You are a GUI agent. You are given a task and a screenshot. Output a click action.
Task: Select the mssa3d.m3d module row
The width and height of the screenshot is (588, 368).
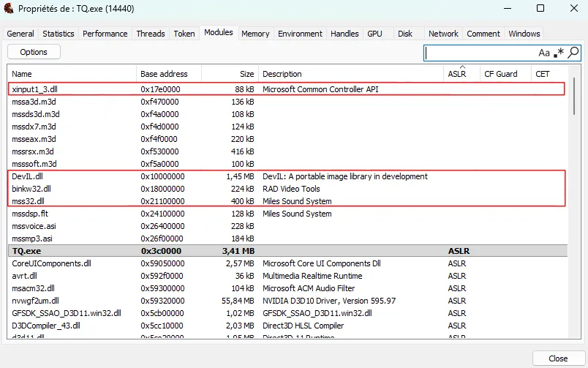[287, 102]
